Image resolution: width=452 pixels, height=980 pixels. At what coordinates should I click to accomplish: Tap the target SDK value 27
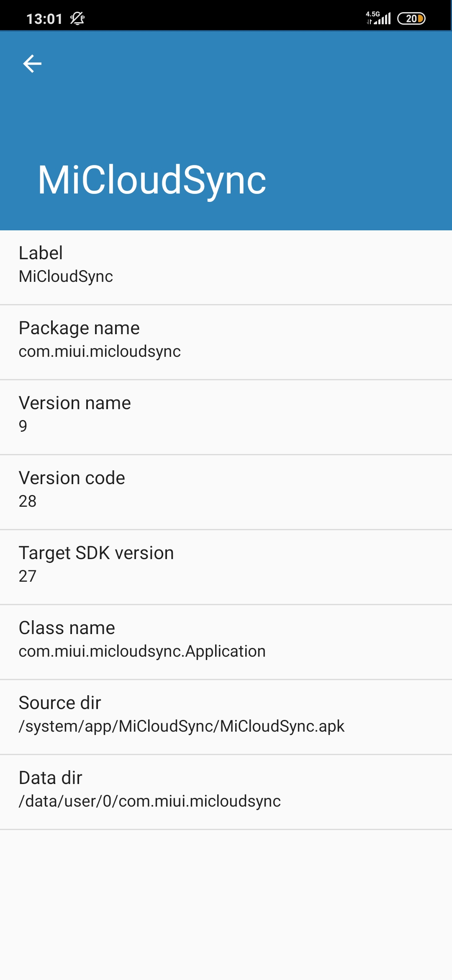[28, 576]
